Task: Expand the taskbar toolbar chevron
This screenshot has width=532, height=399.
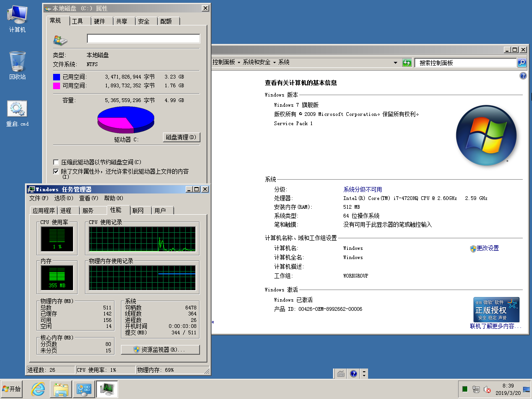Action: click(x=364, y=373)
